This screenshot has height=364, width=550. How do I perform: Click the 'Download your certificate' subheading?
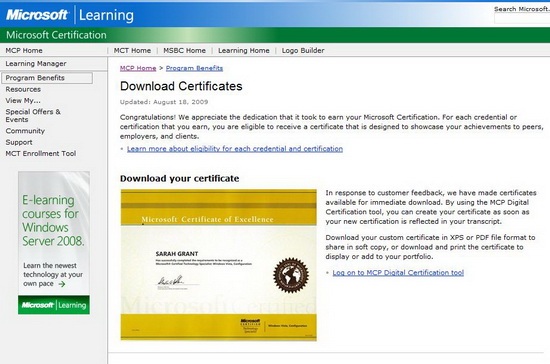180,178
